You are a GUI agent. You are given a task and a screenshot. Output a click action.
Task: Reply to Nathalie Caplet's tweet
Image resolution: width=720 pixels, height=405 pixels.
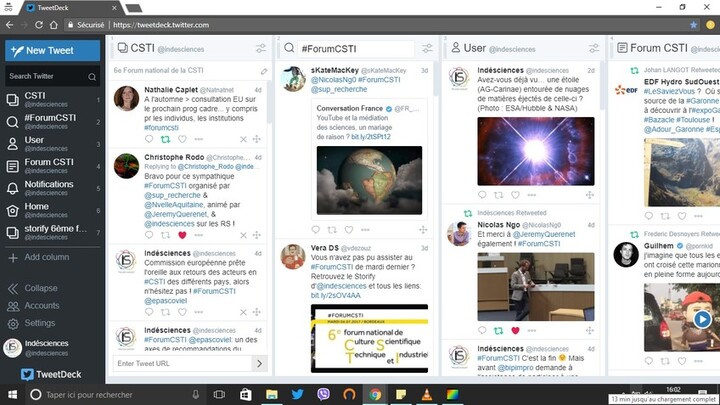pos(149,139)
